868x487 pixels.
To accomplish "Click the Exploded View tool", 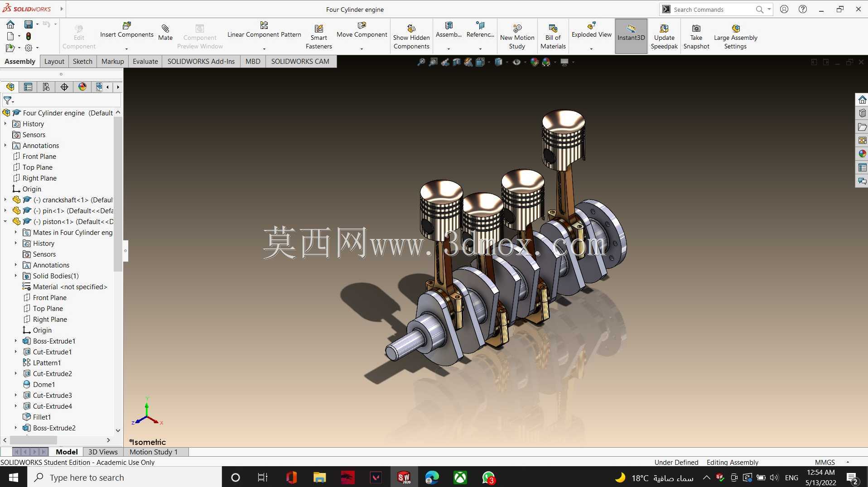I will (x=591, y=30).
